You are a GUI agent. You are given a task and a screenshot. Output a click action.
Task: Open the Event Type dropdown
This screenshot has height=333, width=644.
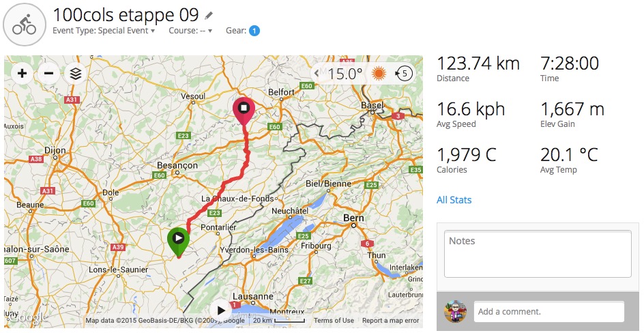104,31
